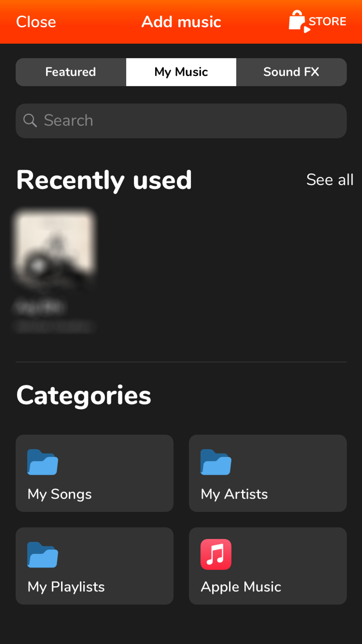The width and height of the screenshot is (362, 644).
Task: Switch to the Sound FX tab
Action: tap(291, 72)
